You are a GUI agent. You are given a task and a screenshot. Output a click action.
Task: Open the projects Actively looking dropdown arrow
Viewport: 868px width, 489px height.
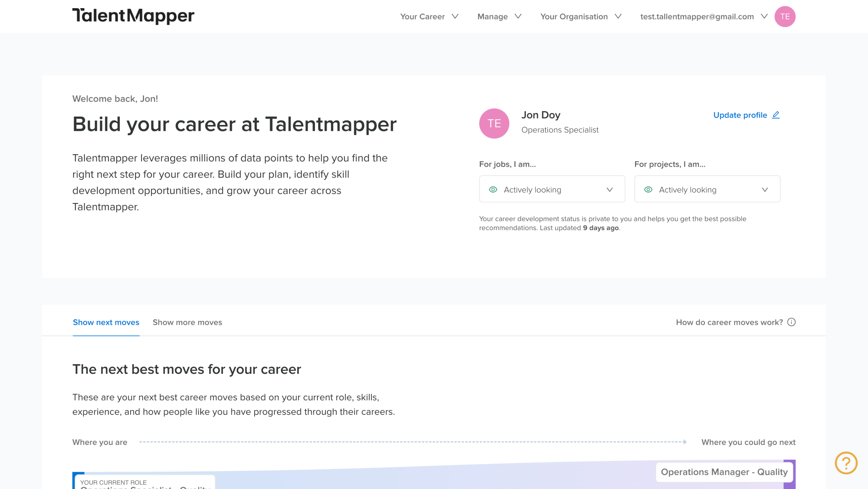(765, 189)
